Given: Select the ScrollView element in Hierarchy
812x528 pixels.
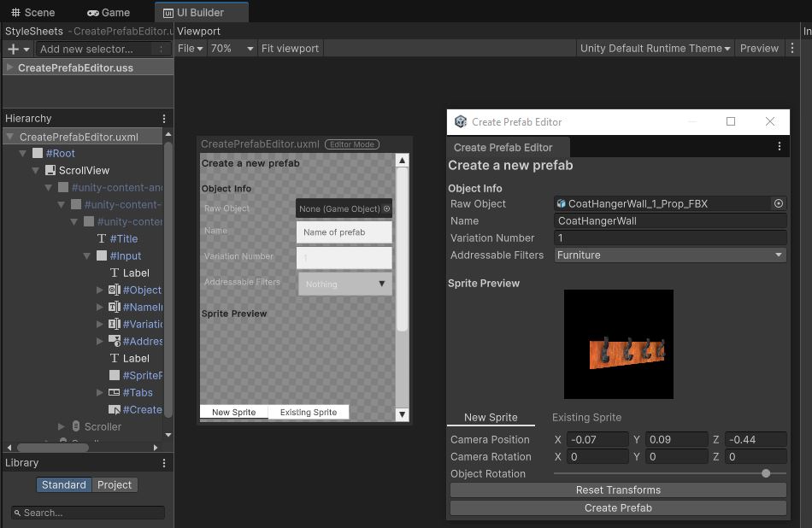Looking at the screenshot, I should pos(84,170).
